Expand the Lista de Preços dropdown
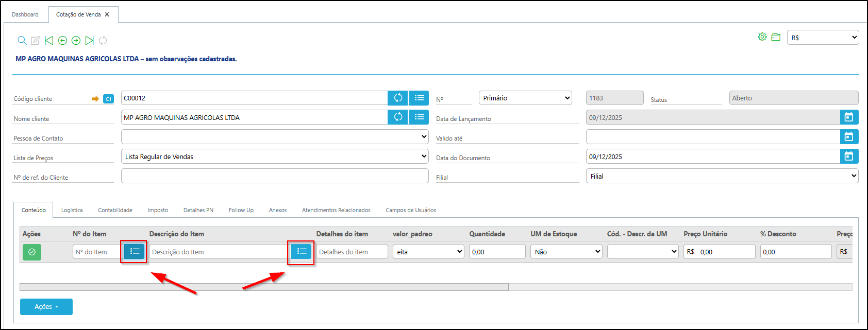Image resolution: width=868 pixels, height=330 pixels. click(x=275, y=157)
